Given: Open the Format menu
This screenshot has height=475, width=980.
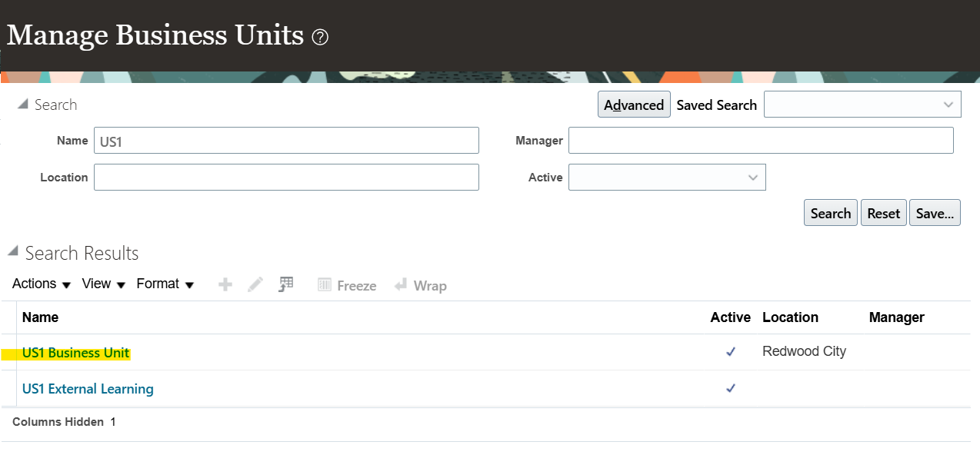Looking at the screenshot, I should click(x=165, y=284).
